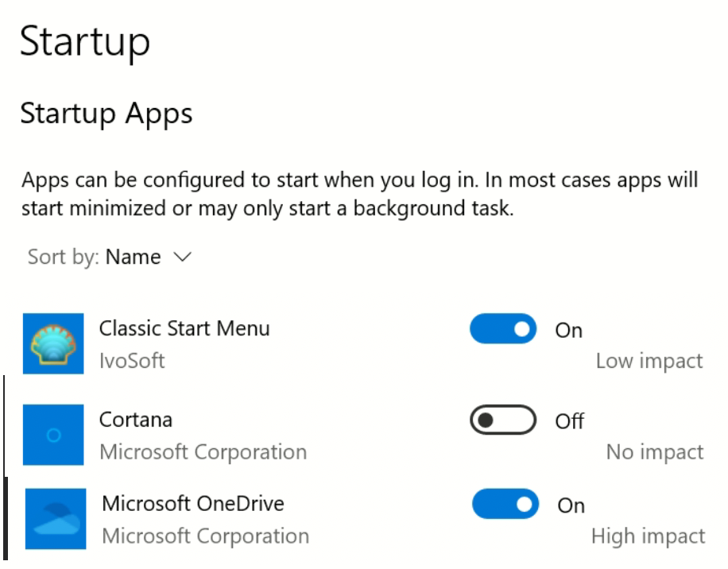Screen dimensions: 728x569
Task: Enable the Cortana startup toggle
Action: (503, 420)
